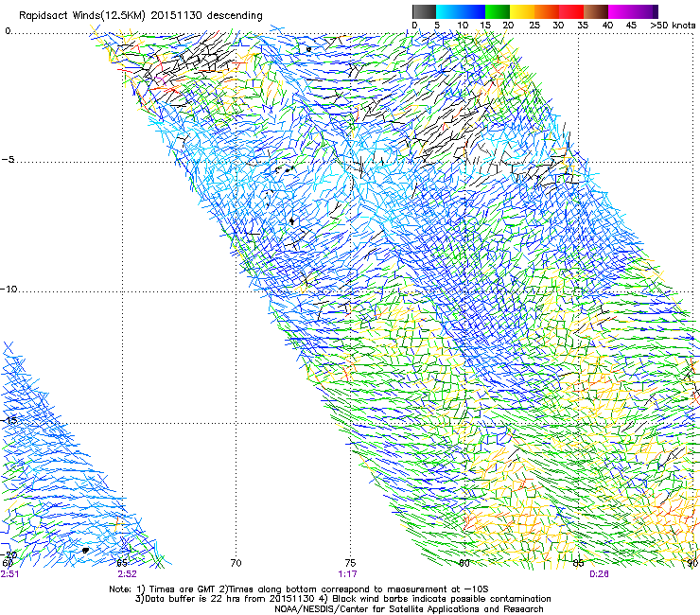
Task: Click the latitude label '-15'
Action: point(9,420)
